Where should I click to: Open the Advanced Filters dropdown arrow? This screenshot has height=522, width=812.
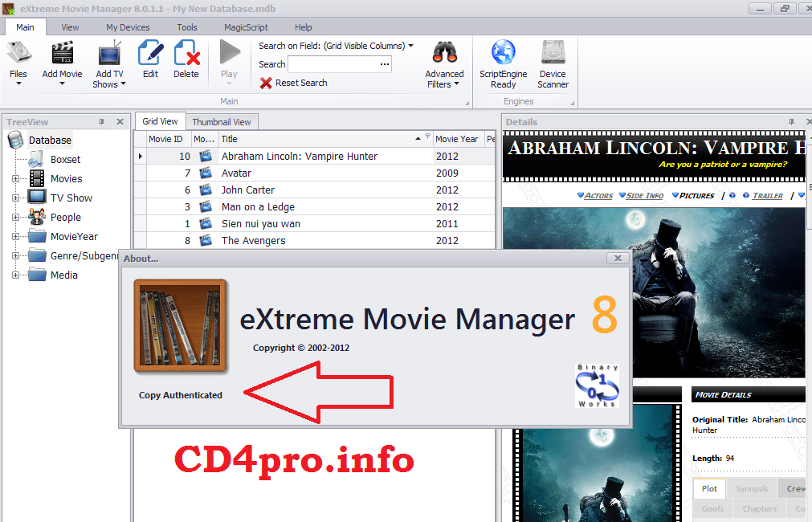point(456,84)
